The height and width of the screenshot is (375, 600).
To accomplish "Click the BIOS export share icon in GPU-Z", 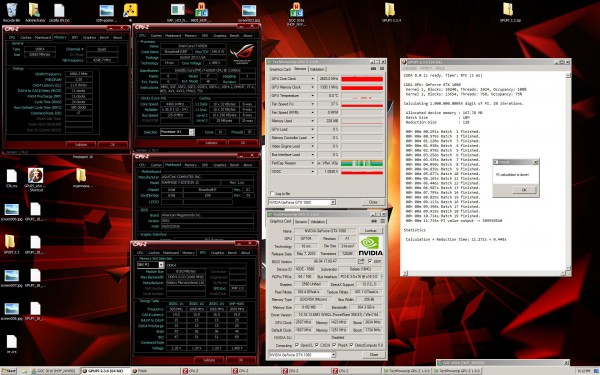I will [361, 261].
